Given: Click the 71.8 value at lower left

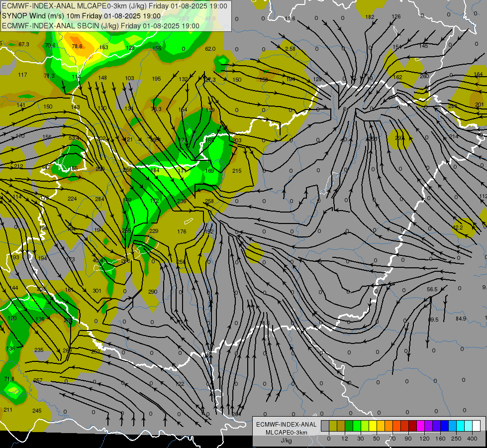Looking at the screenshot, I should click(x=9, y=379).
